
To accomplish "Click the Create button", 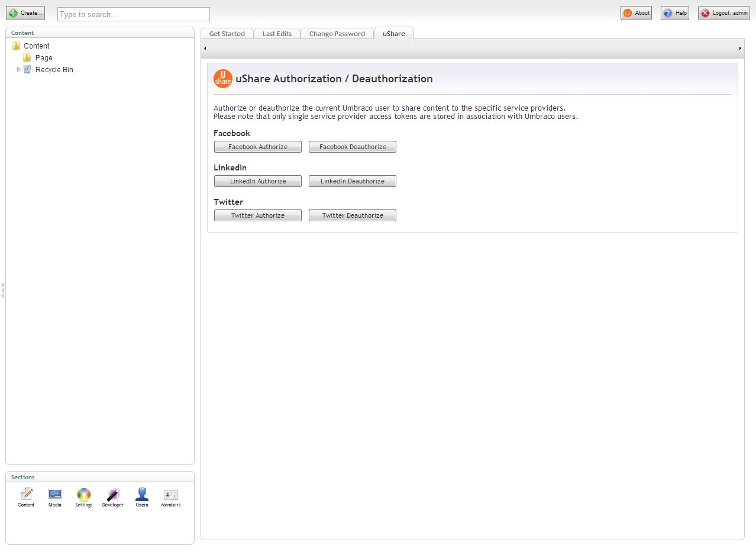I will (25, 13).
